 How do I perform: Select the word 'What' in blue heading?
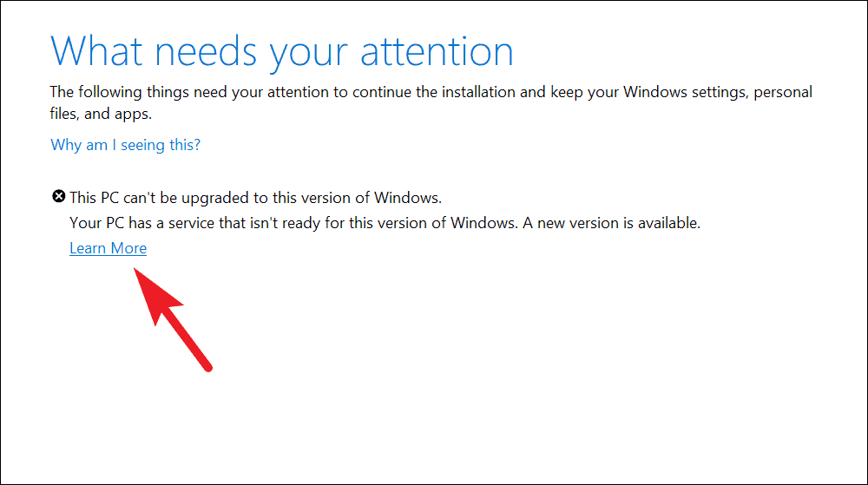pos(96,51)
